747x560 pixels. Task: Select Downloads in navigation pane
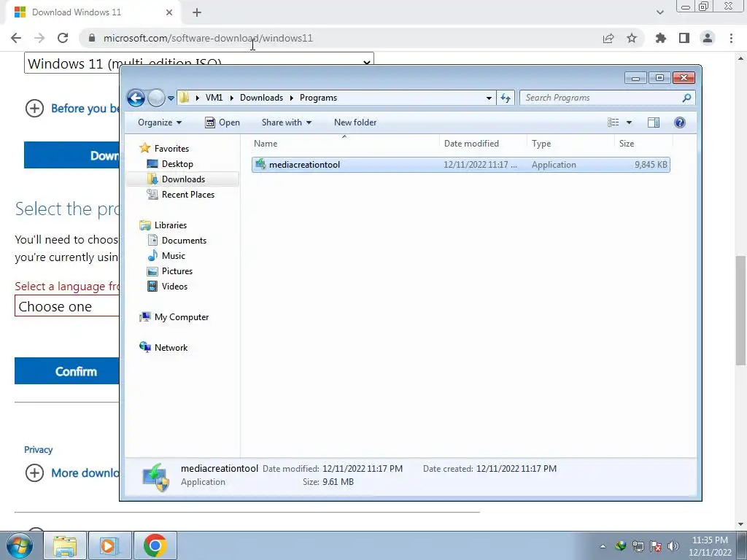tap(183, 179)
